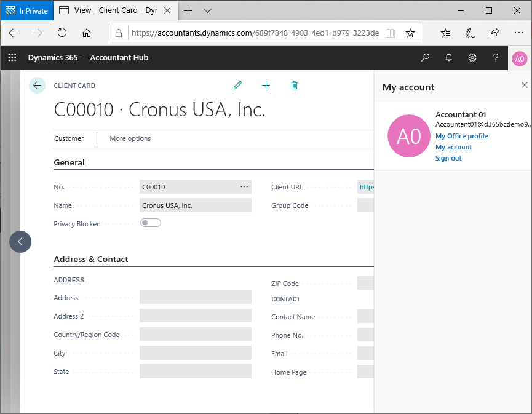This screenshot has height=414, width=532.
Task: Click the large AO profile picture
Action: (x=409, y=136)
